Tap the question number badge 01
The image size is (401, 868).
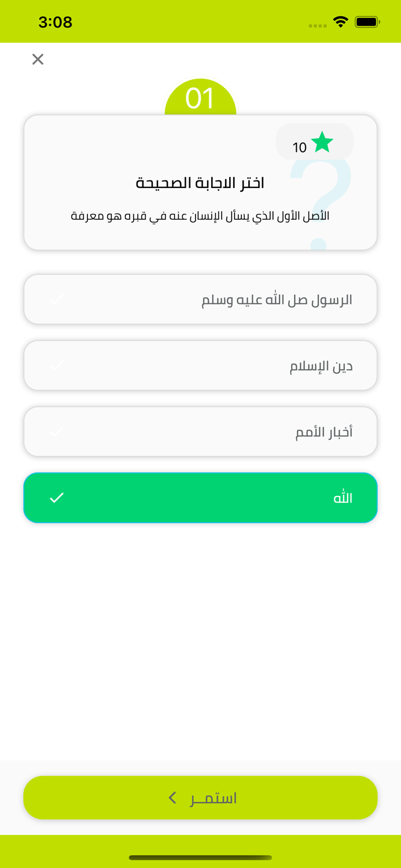tap(200, 97)
